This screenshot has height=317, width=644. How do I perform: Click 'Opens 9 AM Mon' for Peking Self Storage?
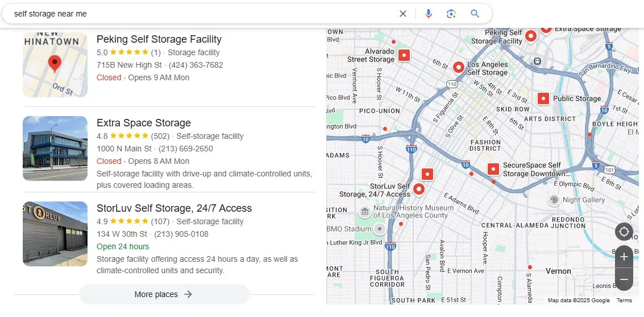159,77
